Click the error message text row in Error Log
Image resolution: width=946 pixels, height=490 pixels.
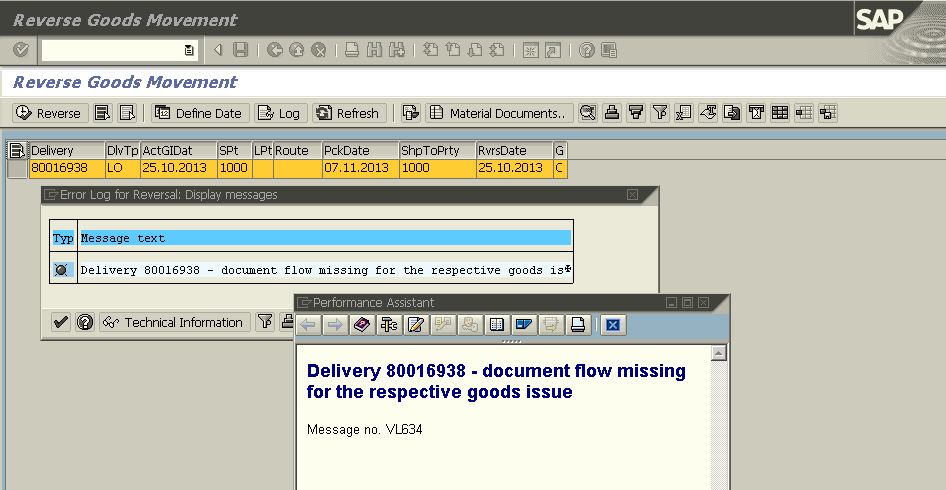click(326, 270)
